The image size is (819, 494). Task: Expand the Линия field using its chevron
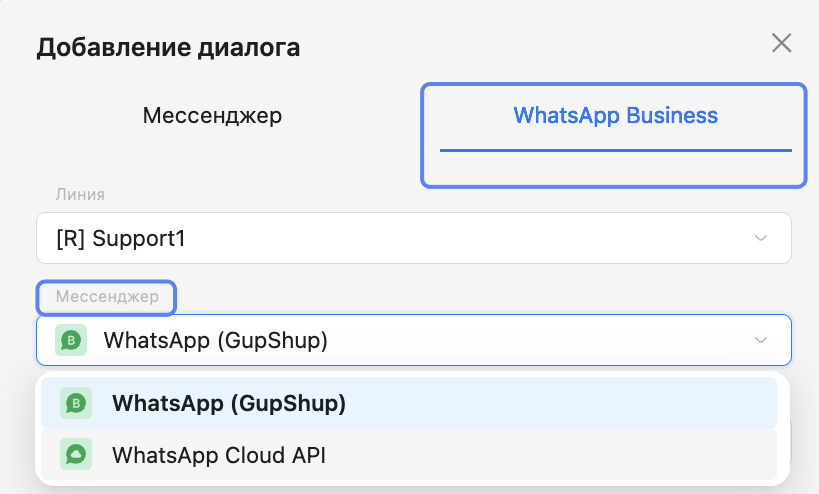(761, 238)
